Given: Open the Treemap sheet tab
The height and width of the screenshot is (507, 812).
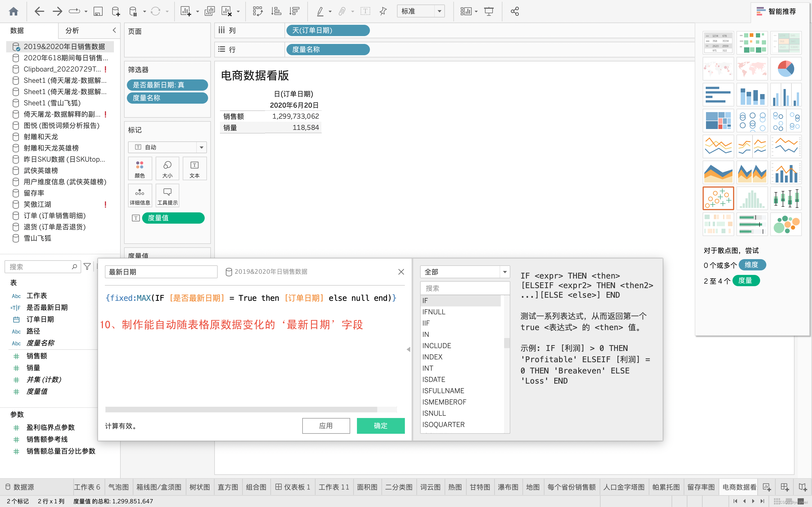Looking at the screenshot, I should (x=199, y=487).
